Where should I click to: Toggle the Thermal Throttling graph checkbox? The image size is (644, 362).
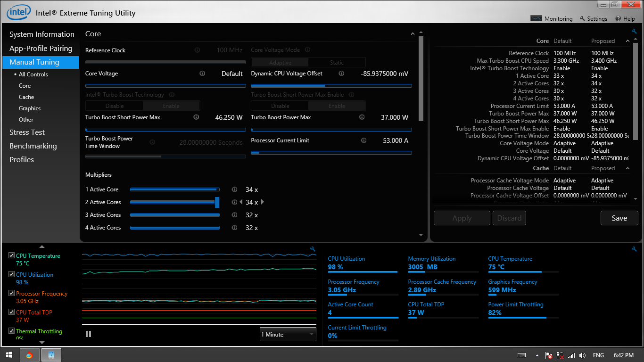[11, 331]
